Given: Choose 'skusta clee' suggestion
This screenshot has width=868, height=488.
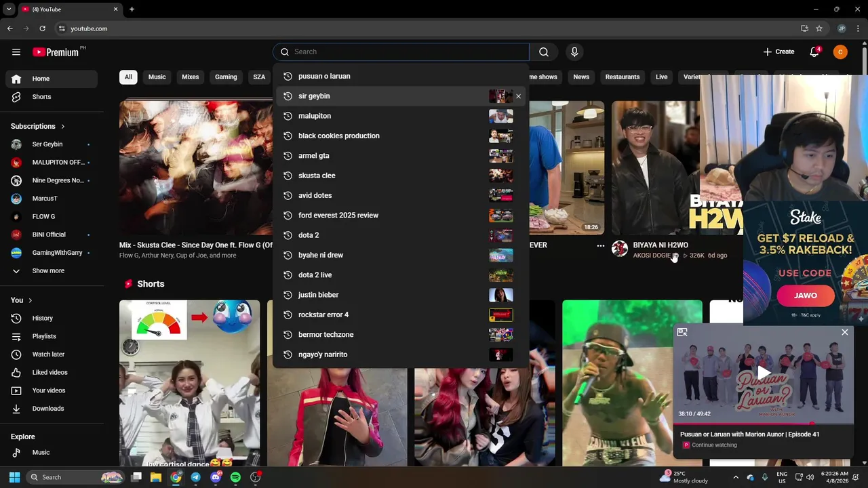Looking at the screenshot, I should [401, 176].
